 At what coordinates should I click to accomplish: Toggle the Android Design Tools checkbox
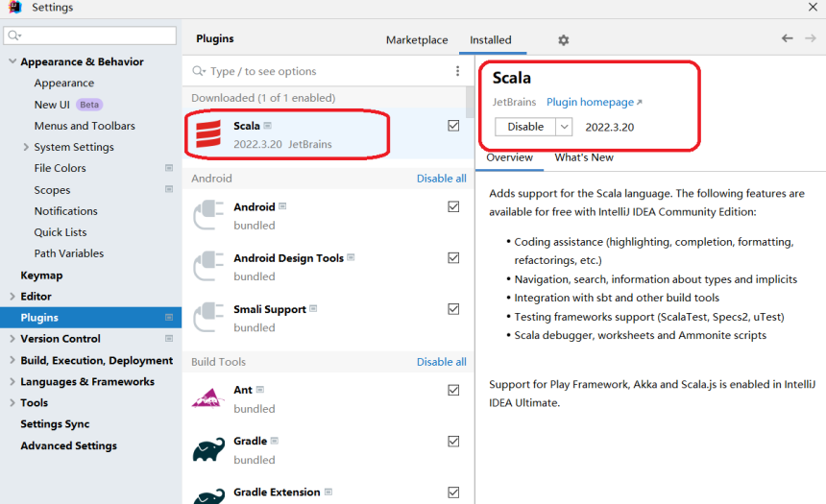(x=453, y=258)
